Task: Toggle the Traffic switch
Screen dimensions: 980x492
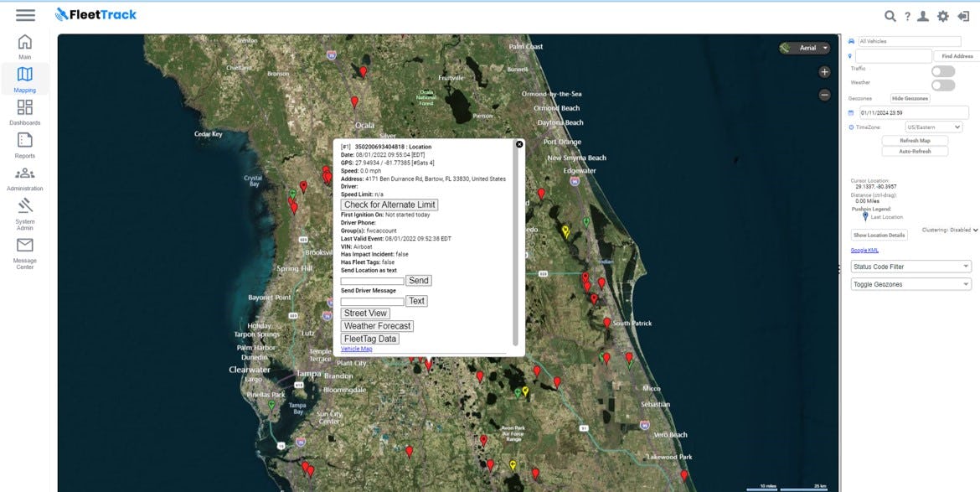Action: [943, 71]
